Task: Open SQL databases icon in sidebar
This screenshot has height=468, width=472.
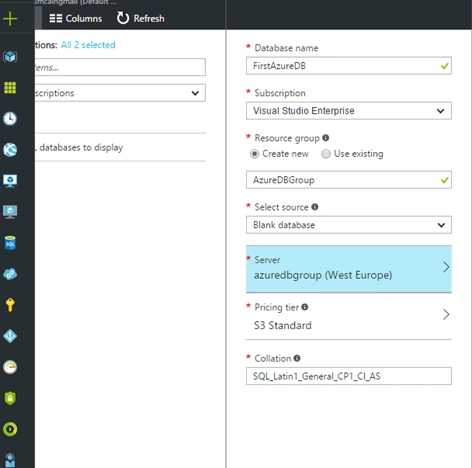Action: pyautogui.click(x=10, y=243)
